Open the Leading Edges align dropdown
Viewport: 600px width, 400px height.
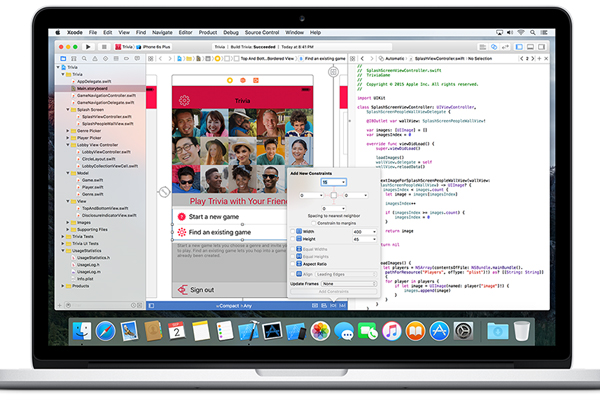click(346, 274)
